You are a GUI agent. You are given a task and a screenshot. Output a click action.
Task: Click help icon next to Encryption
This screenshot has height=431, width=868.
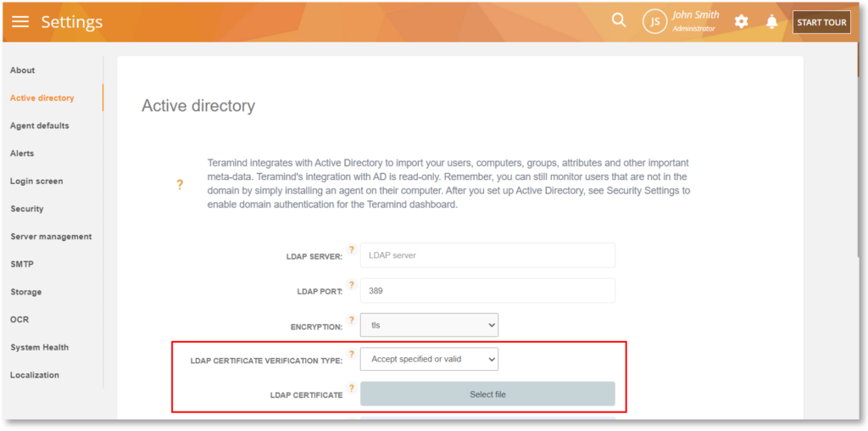pos(352,320)
